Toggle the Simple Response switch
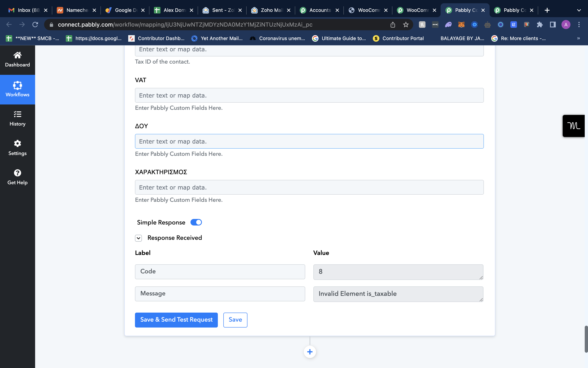Viewport: 588px width, 368px height. 196,222
